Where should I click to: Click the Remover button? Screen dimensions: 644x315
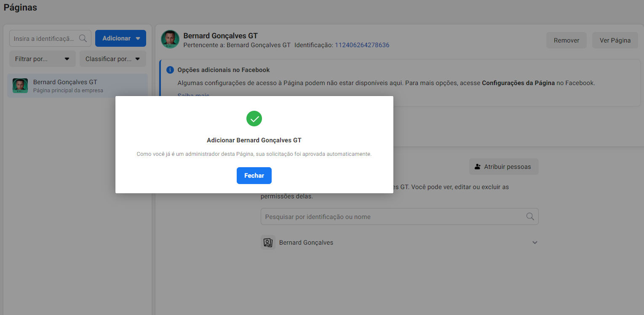pos(567,40)
